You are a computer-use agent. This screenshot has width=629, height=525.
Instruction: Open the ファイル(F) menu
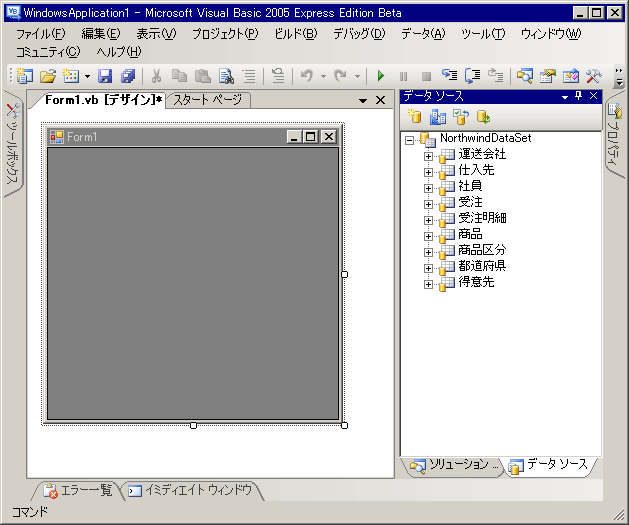pos(41,34)
